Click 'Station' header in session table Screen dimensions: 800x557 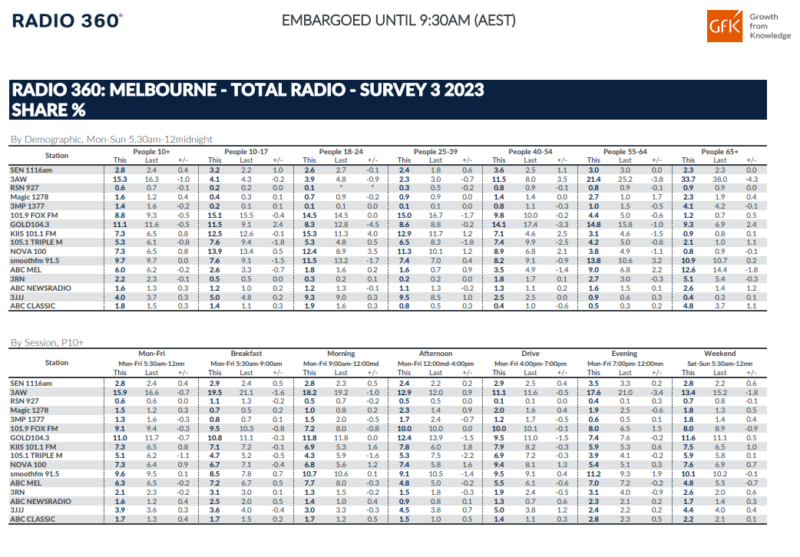[57, 363]
